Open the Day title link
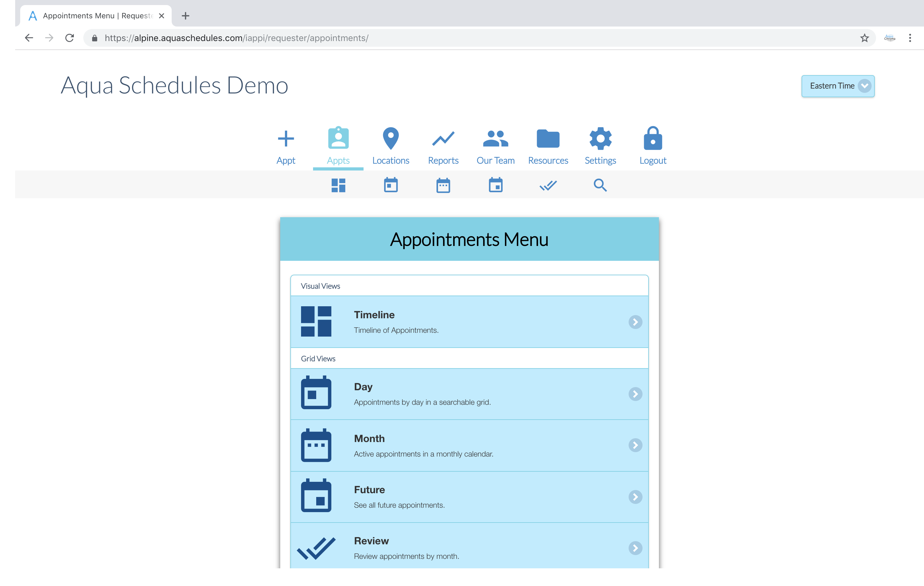The height and width of the screenshot is (586, 924). (x=363, y=387)
